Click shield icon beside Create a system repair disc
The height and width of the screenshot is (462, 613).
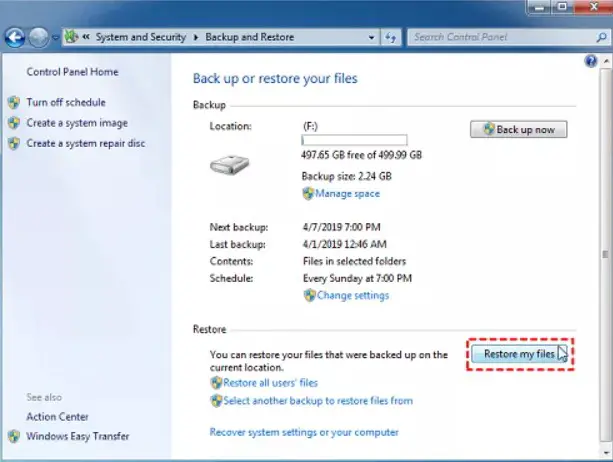(x=14, y=143)
